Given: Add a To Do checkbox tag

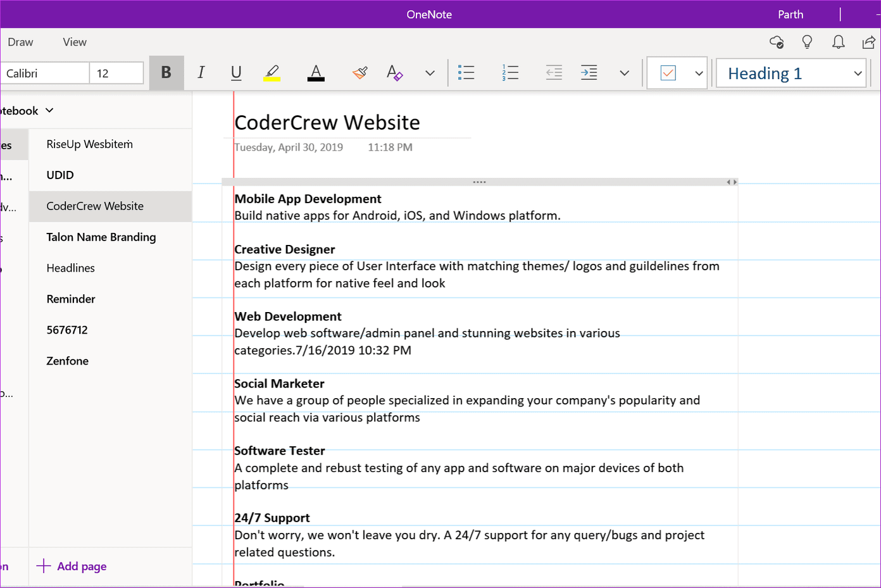Looking at the screenshot, I should point(668,73).
